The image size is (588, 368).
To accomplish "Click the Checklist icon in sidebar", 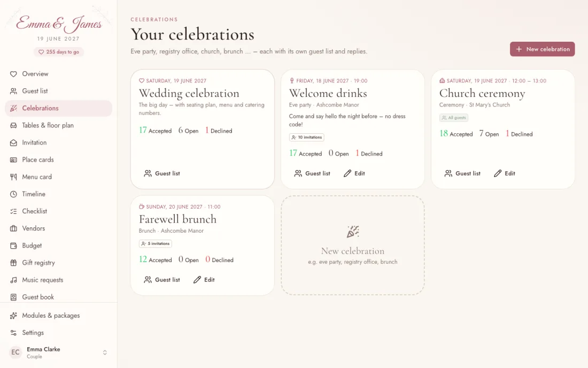I will pos(13,211).
